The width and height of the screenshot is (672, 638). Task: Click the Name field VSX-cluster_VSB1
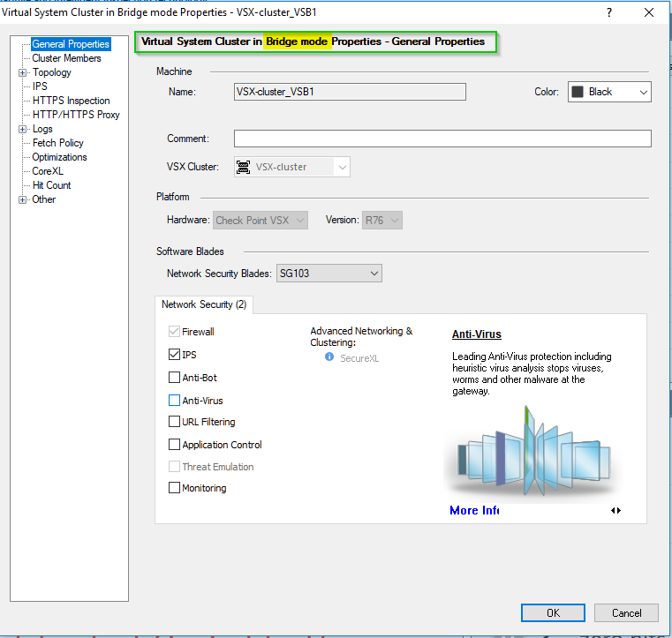pos(350,92)
